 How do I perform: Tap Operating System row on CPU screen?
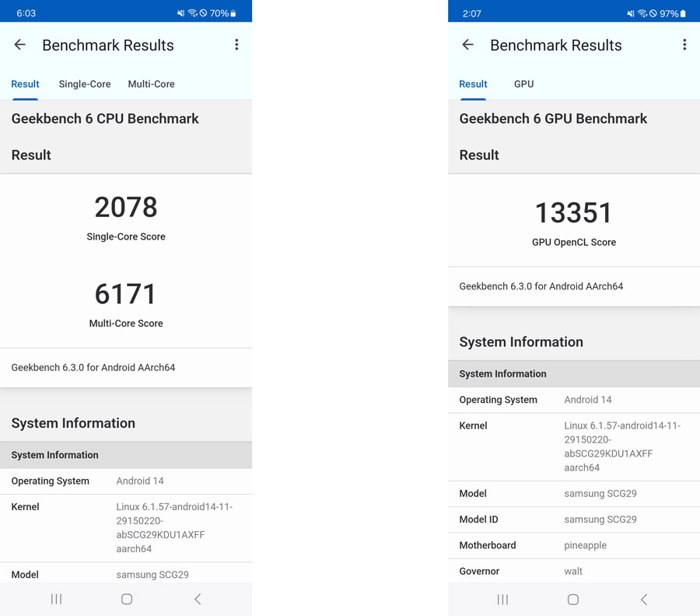[x=126, y=481]
